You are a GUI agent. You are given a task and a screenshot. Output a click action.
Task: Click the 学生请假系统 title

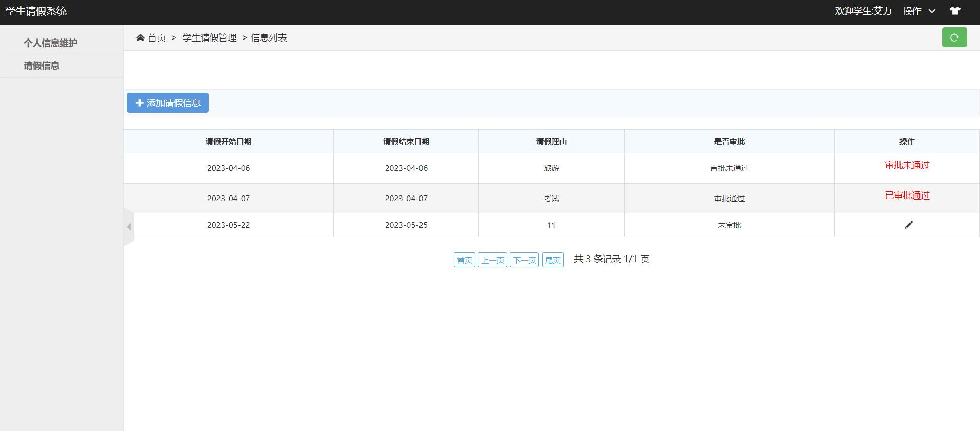36,11
